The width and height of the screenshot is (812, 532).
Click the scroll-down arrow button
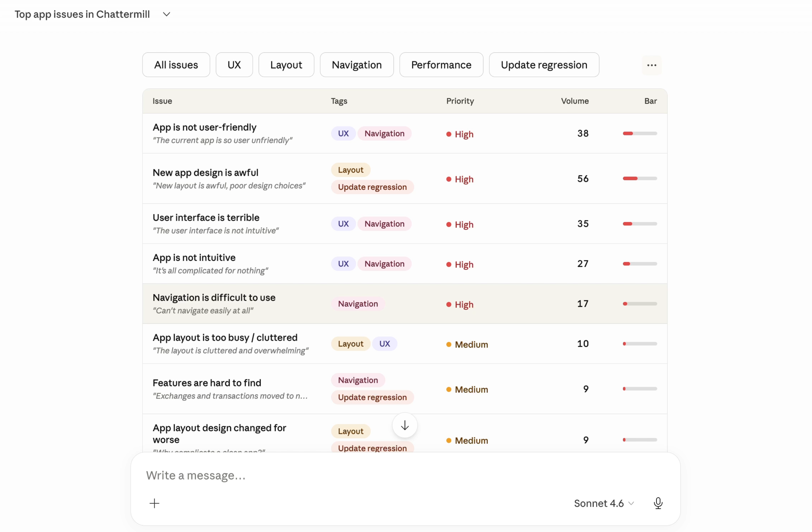coord(405,425)
